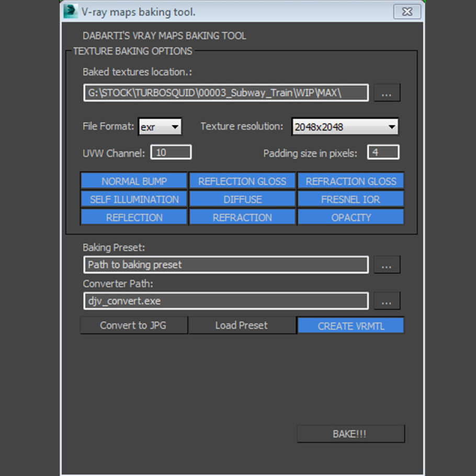Toggle the NORMAL BUMP map button
Screen dimensions: 476x476
point(134,181)
